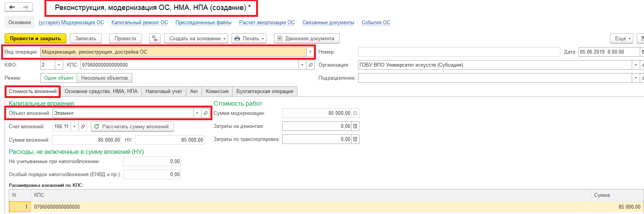Click into the Номер input field
This screenshot has width=644, height=214.
click(459, 52)
